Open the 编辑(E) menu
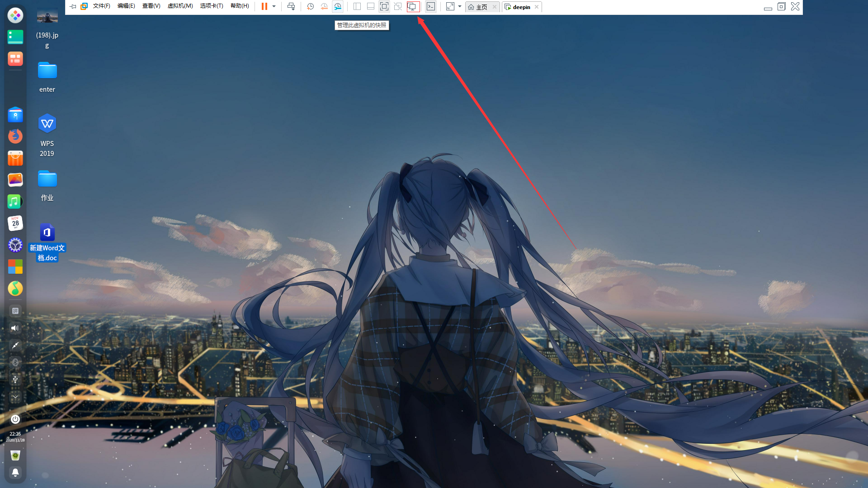This screenshot has height=488, width=868. (126, 6)
